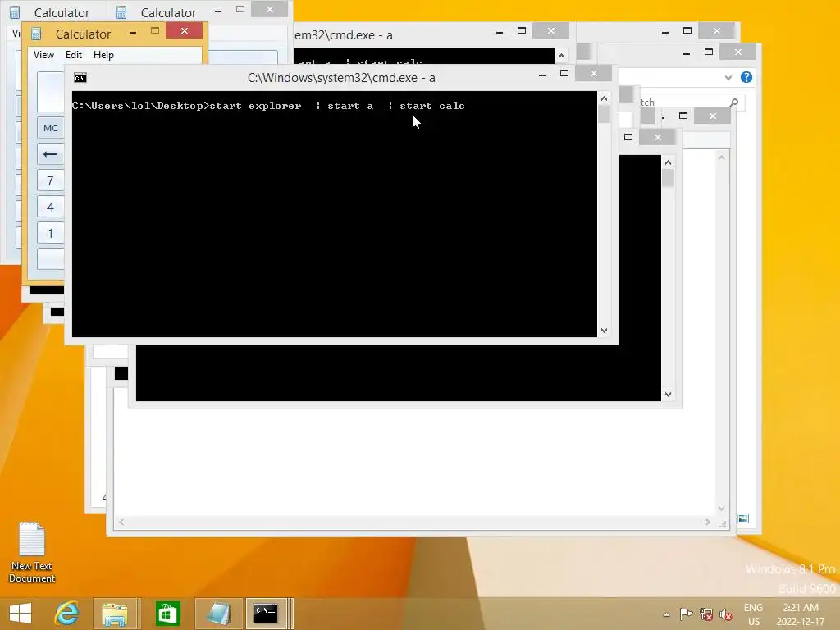
Task: Expand the Explorer ribbon with the chevron
Action: (728, 78)
